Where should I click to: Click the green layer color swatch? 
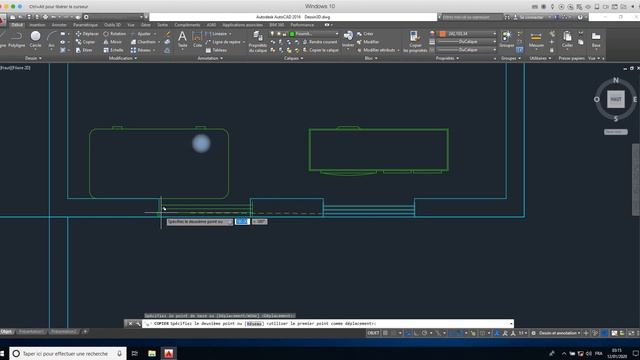(292, 34)
